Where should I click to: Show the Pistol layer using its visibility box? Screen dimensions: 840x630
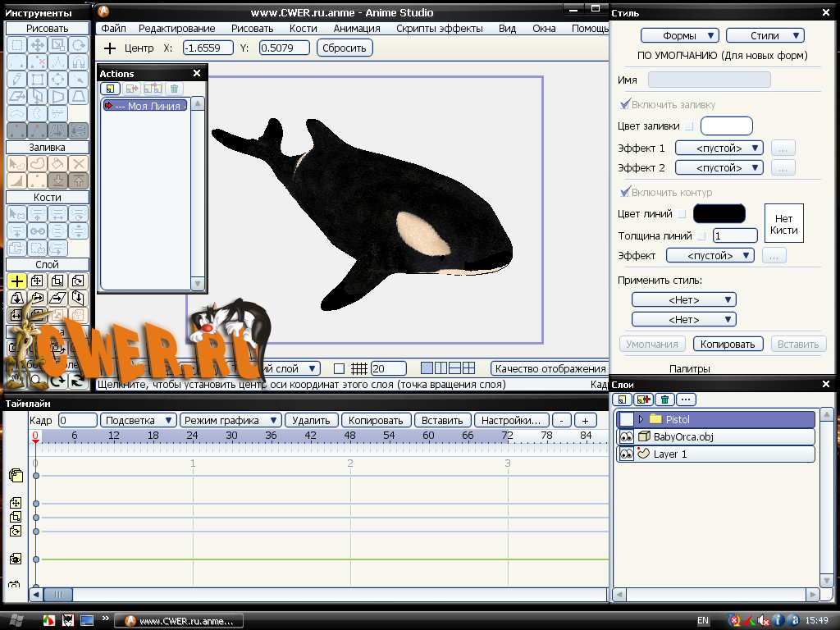click(x=626, y=419)
